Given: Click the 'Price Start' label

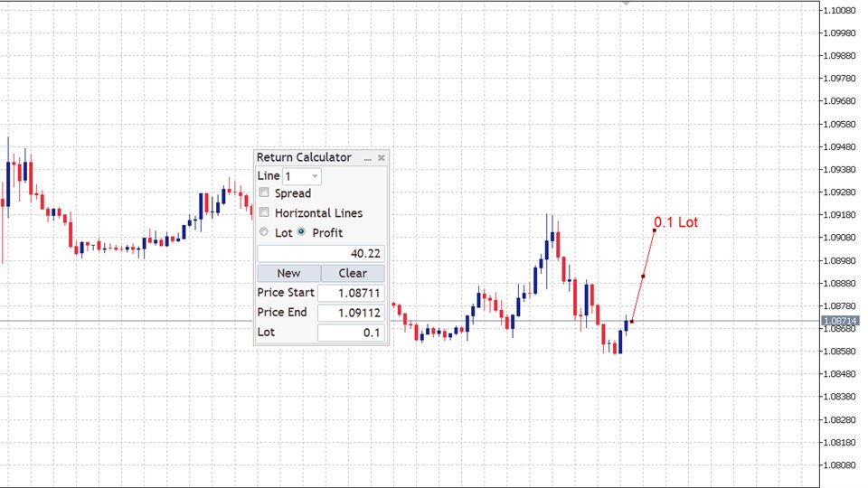Looking at the screenshot, I should click(286, 292).
